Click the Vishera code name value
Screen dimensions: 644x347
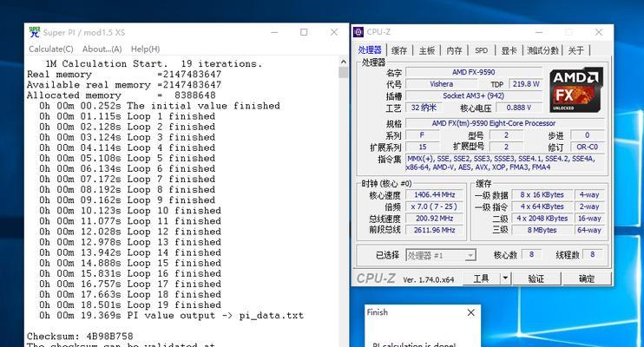coord(442,84)
